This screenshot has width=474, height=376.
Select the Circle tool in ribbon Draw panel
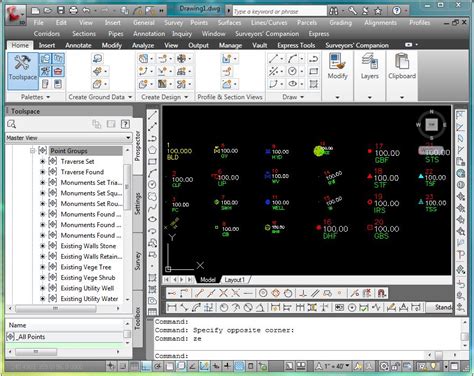click(292, 71)
